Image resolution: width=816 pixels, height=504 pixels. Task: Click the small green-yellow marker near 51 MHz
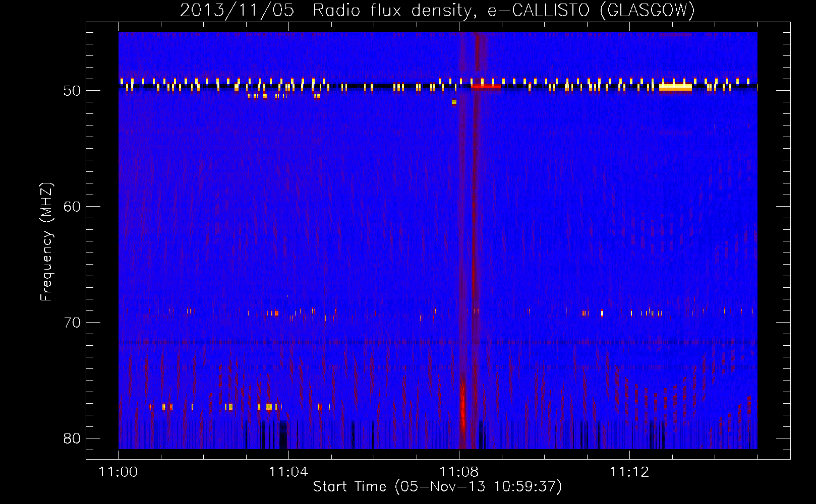click(454, 102)
